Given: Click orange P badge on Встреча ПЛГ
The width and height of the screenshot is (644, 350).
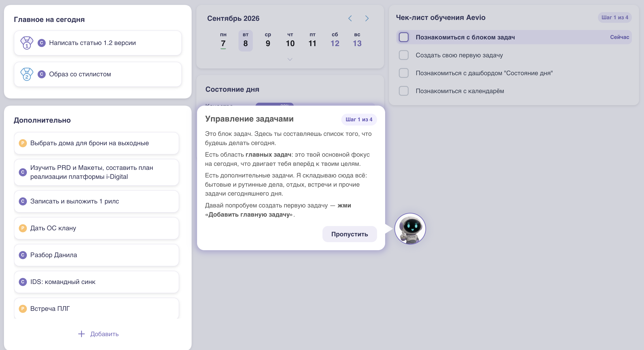Looking at the screenshot, I should click(23, 309).
